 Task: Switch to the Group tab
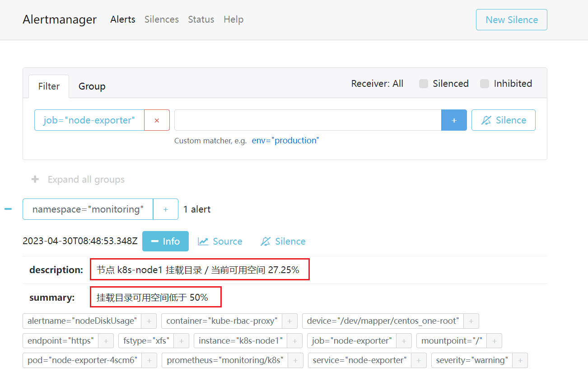[x=92, y=86]
